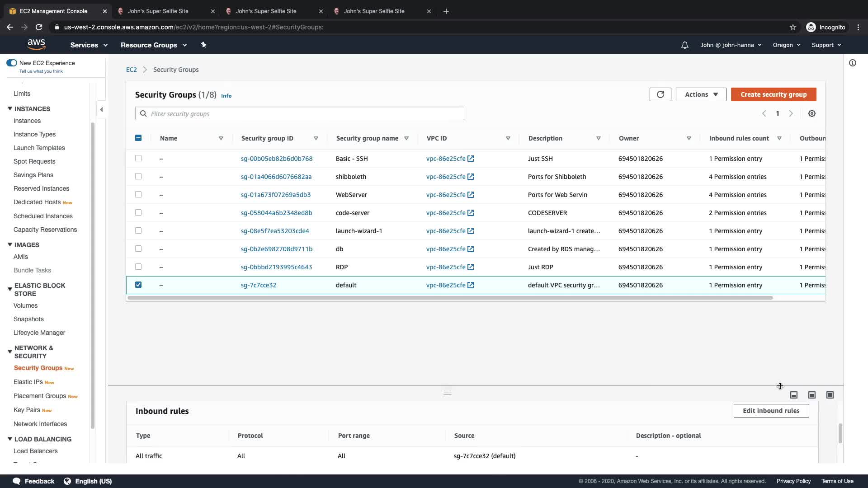Switch to second John's Super Selfie Site tab

pos(266,11)
